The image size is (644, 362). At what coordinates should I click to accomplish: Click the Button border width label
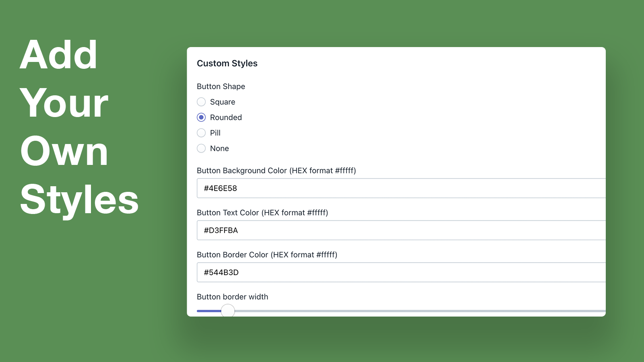pyautogui.click(x=232, y=296)
